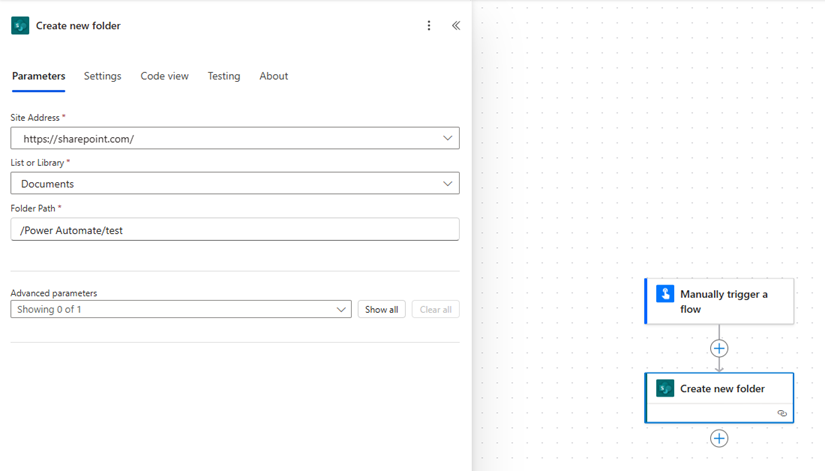Viewport: 825px width, 471px height.
Task: Click the Show all button
Action: [381, 310]
